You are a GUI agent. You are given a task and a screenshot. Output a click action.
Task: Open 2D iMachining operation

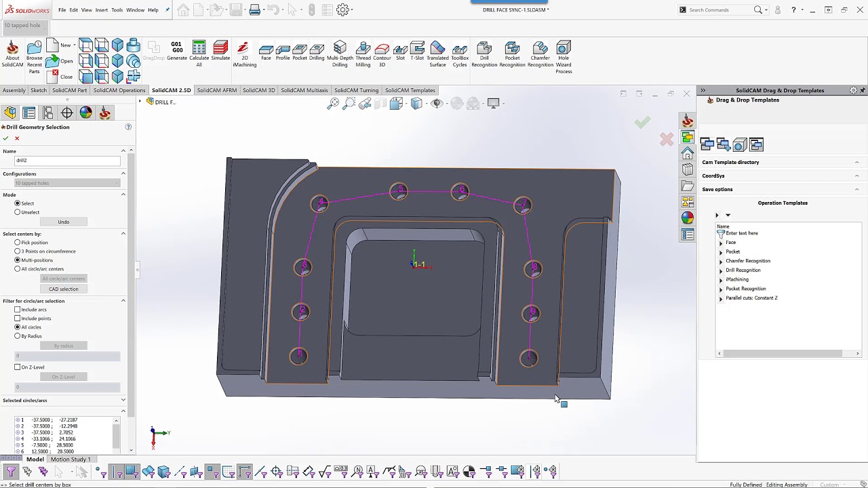pyautogui.click(x=244, y=54)
